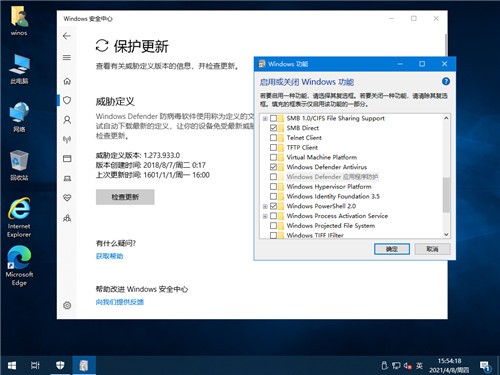Image resolution: width=500 pixels, height=375 pixels.
Task: Enable Windows Hypervisor Platform checkbox
Action: [x=273, y=186]
